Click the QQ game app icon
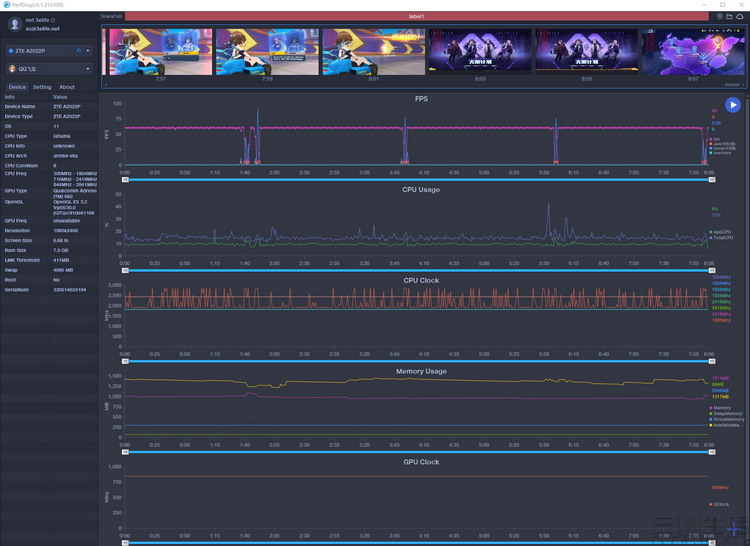Viewport: 750px width, 546px height. tap(12, 69)
